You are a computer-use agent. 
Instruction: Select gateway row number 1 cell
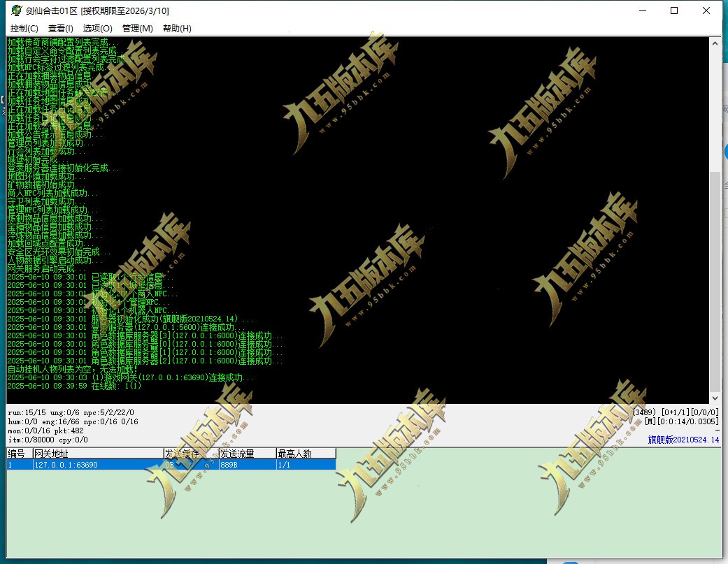(x=20, y=465)
